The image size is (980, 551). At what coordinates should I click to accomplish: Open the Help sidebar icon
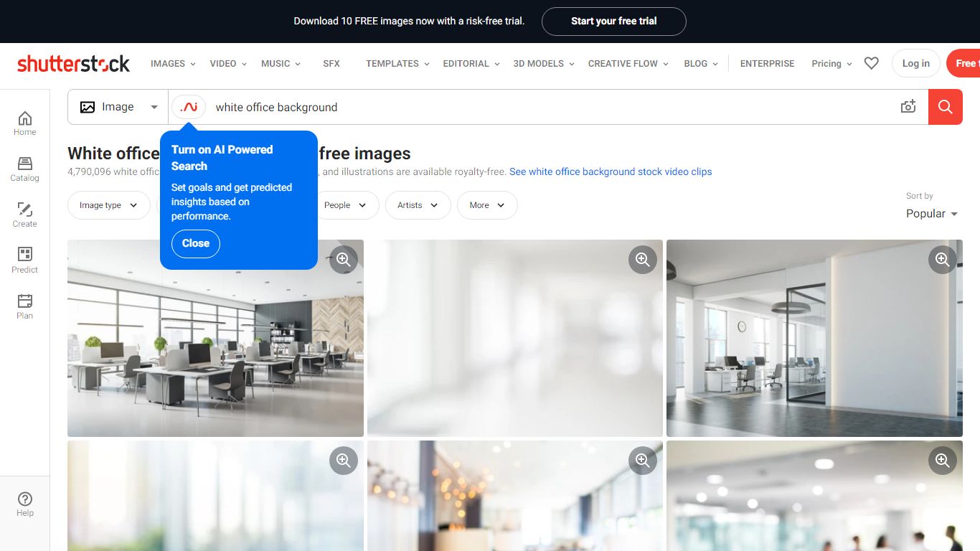(24, 504)
